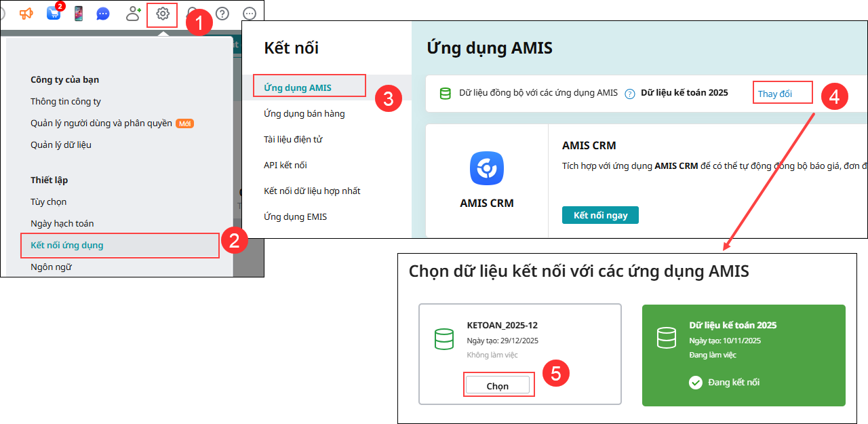This screenshot has height=424, width=868.
Task: Click the Kết nối ngay button
Action: pos(600,215)
